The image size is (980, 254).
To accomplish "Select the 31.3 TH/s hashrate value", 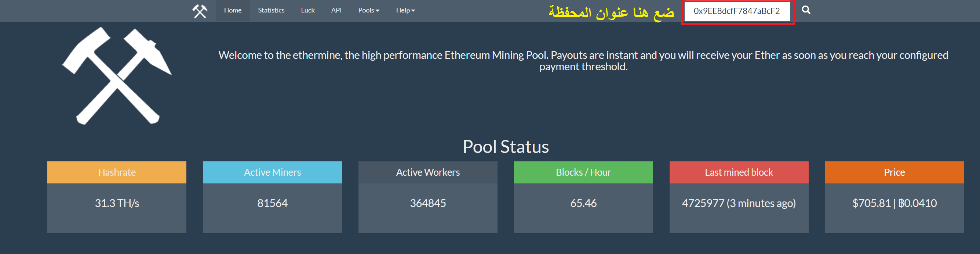I will (117, 203).
